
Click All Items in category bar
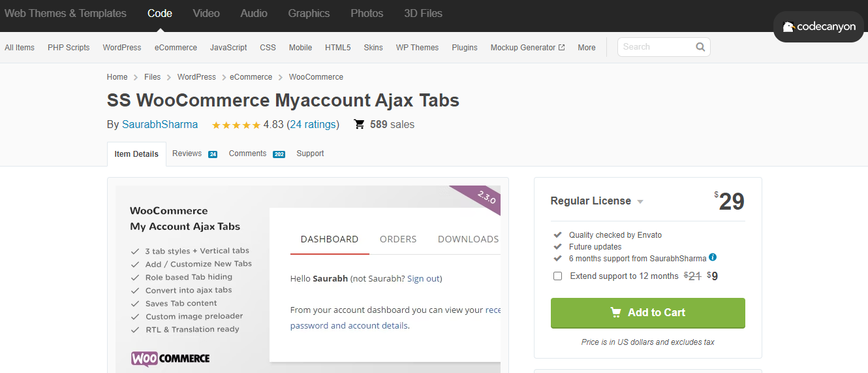(x=20, y=48)
